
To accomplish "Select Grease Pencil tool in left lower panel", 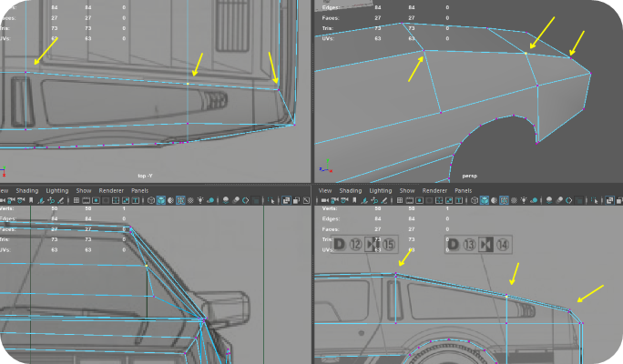I will coord(61,200).
